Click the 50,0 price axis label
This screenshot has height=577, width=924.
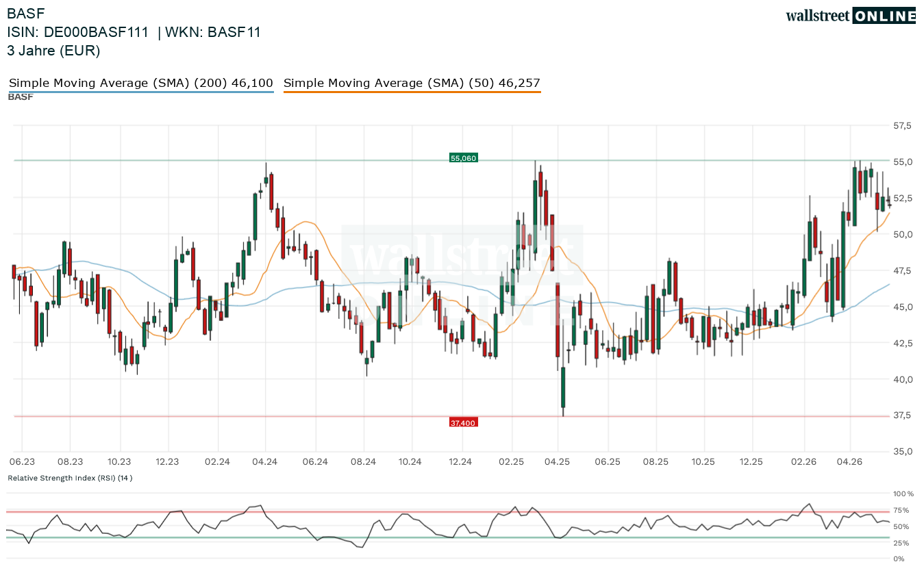(x=902, y=235)
